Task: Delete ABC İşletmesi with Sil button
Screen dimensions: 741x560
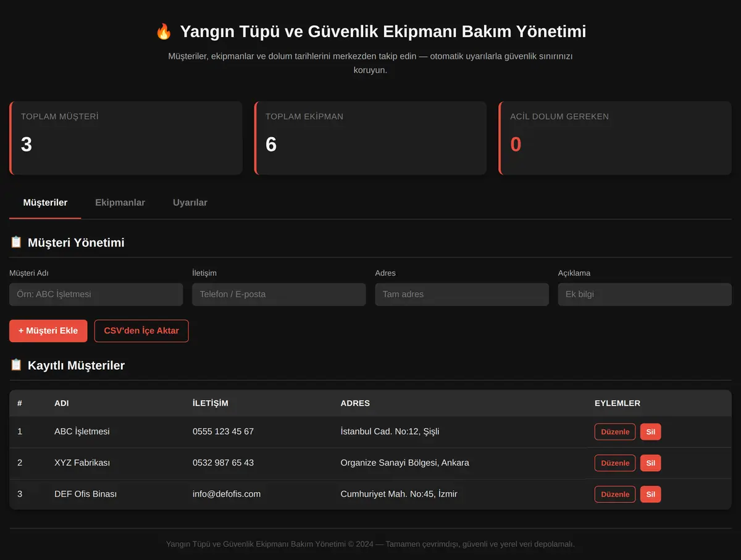Action: tap(650, 432)
